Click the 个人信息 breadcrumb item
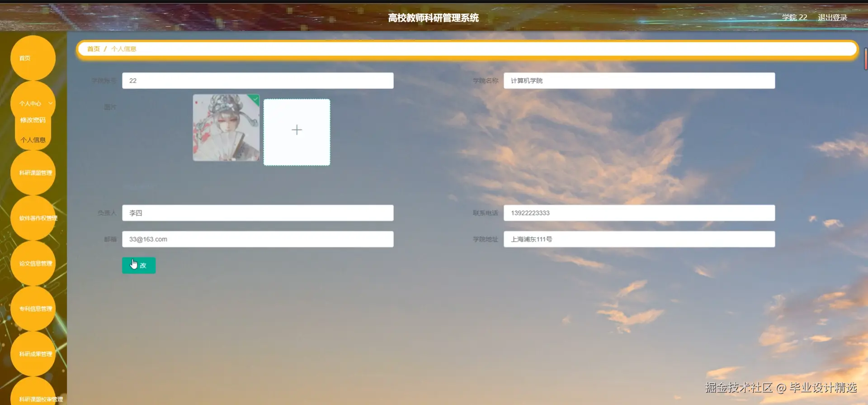This screenshot has height=405, width=868. tap(123, 49)
